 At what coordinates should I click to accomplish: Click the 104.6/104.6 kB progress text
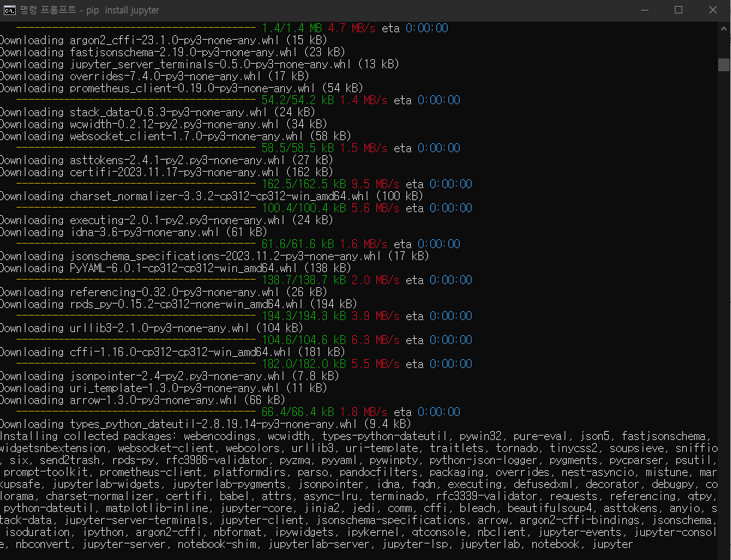(x=304, y=340)
